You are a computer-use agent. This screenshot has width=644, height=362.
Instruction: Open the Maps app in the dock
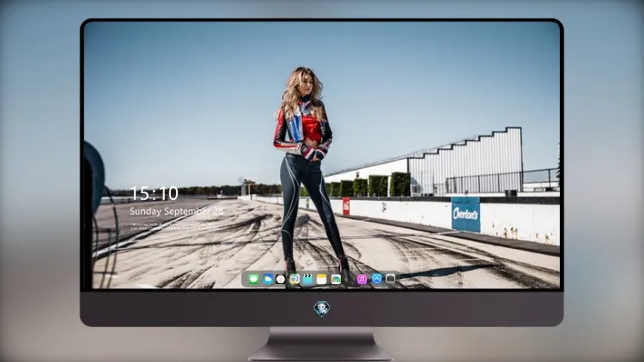point(294,280)
